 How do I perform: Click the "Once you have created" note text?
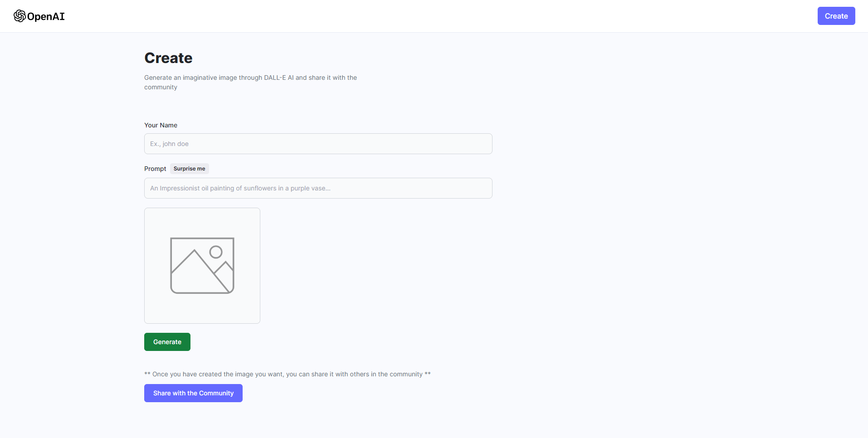(287, 374)
